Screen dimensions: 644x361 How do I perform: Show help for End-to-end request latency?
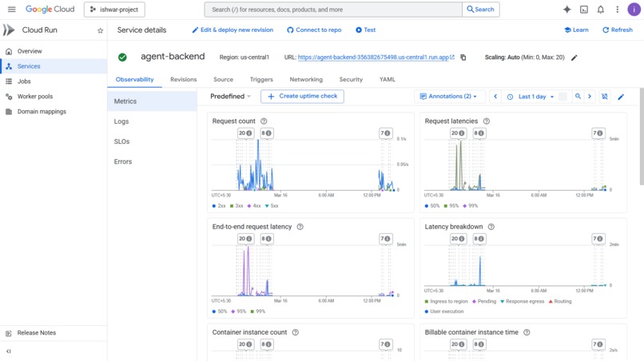click(300, 227)
